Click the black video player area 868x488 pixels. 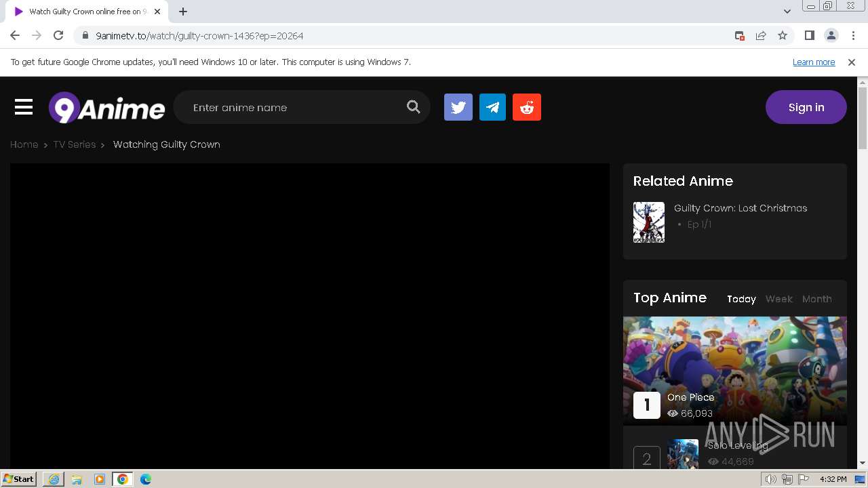click(x=310, y=316)
